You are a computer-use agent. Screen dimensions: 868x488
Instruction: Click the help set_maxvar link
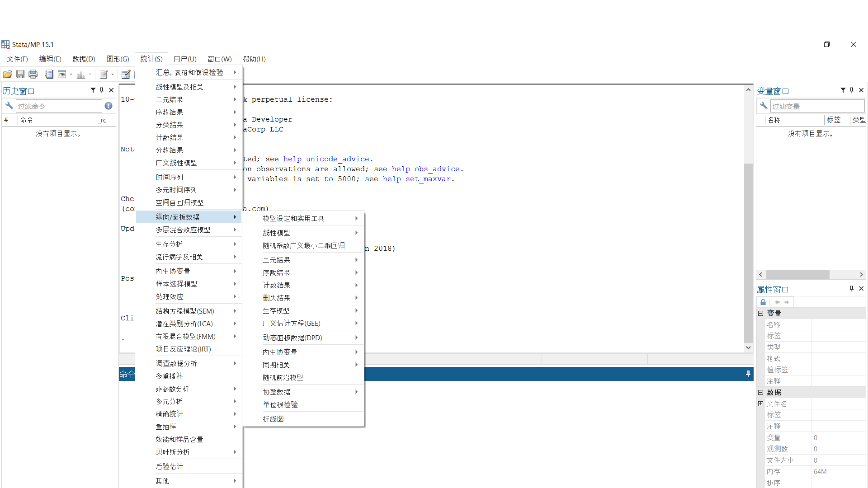point(416,179)
